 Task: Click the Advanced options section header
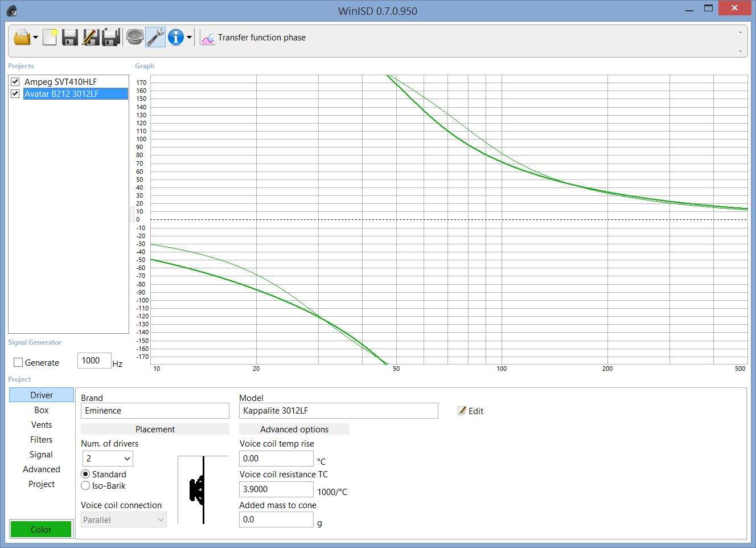[x=294, y=429]
